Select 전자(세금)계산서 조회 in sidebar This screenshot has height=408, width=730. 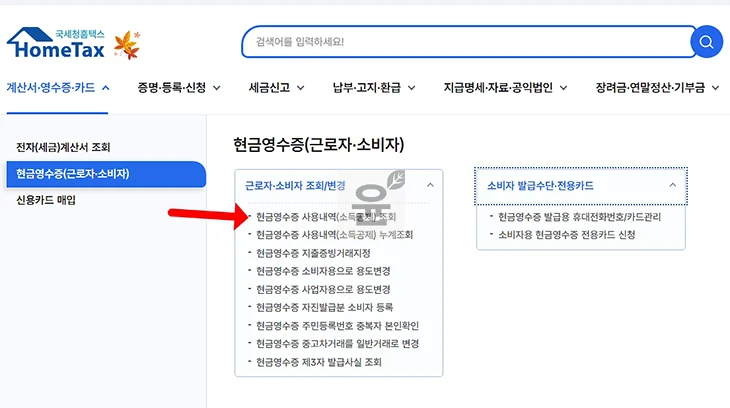[64, 147]
